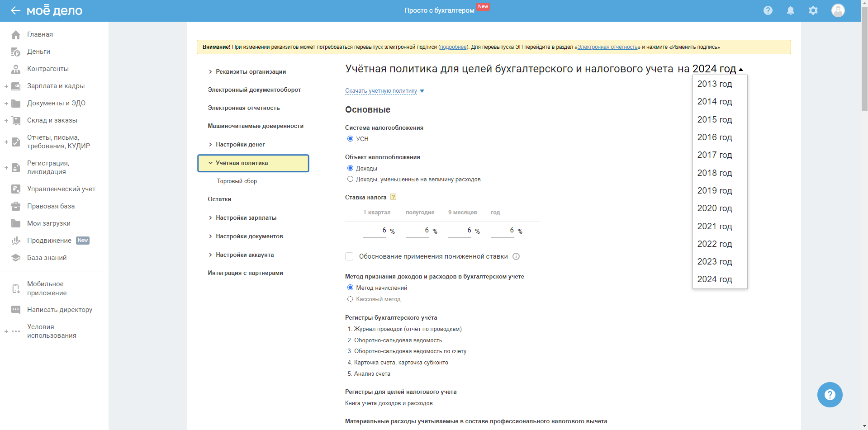Image resolution: width=868 pixels, height=430 pixels.
Task: Click the Ставка налога hint icon
Action: 394,197
